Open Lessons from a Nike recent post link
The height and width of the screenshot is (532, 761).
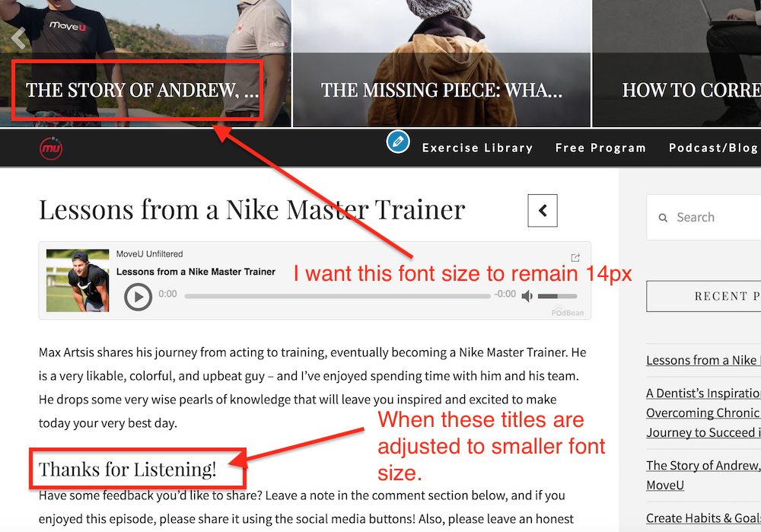703,361
